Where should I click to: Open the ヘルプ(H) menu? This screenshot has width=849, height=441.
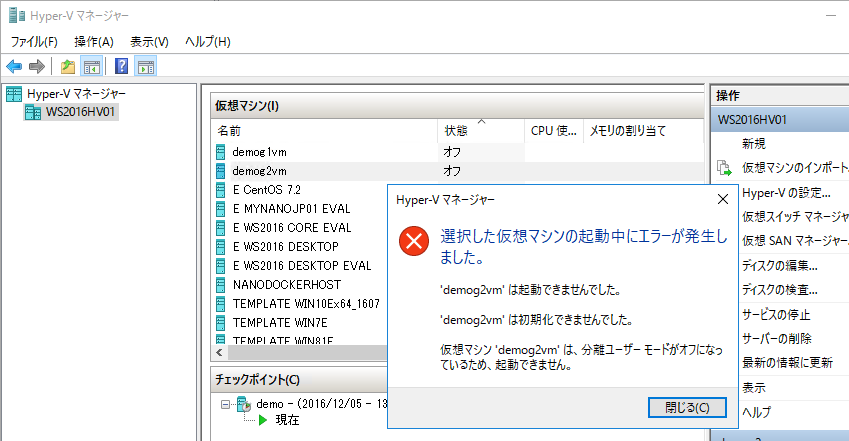[208, 42]
